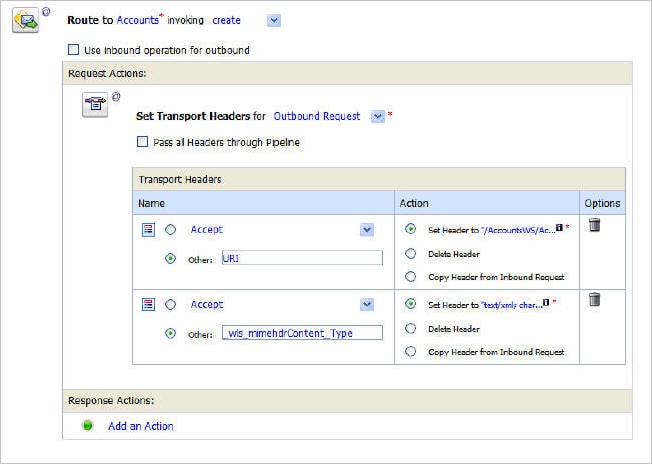The image size is (652, 464).
Task: Open expression icon after "text/xml; char..." value
Action: [x=546, y=304]
